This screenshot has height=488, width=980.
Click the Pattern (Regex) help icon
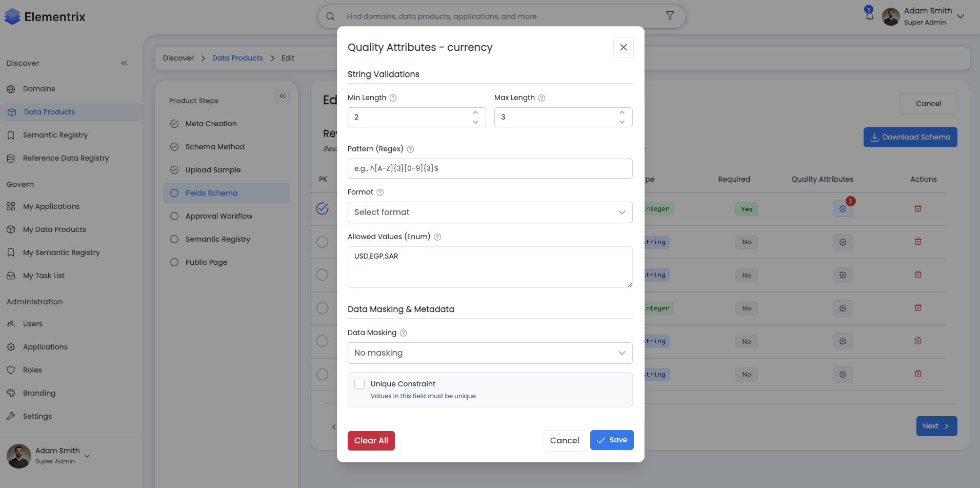[410, 149]
